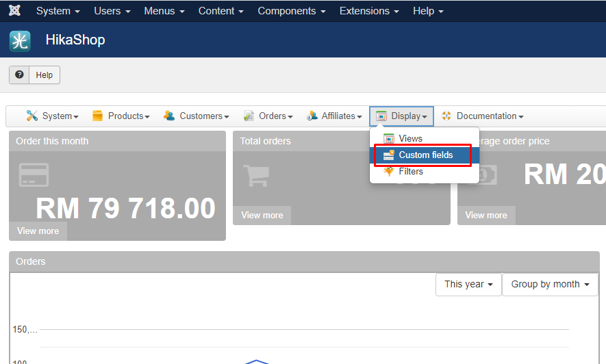Click the credit card icon in Order this month
Viewport: 606px width, 364px height.
[34, 175]
